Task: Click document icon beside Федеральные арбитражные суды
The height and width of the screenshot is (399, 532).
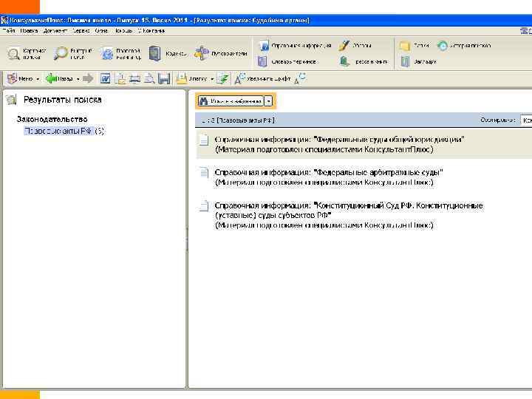Action: coord(204,172)
